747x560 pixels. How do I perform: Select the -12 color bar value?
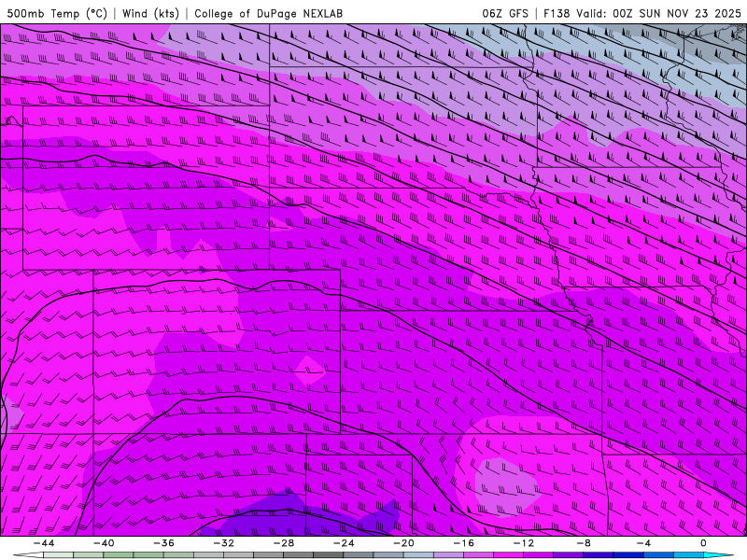(524, 543)
